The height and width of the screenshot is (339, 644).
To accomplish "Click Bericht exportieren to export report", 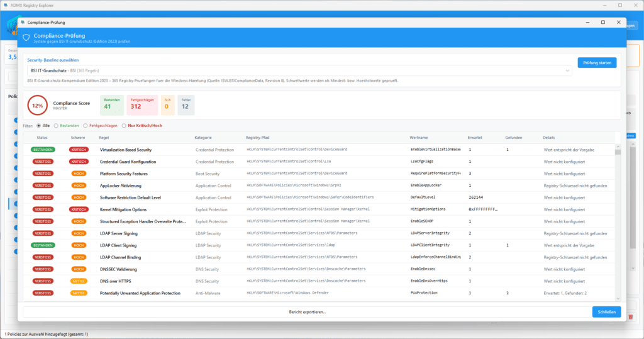I will pos(307,312).
